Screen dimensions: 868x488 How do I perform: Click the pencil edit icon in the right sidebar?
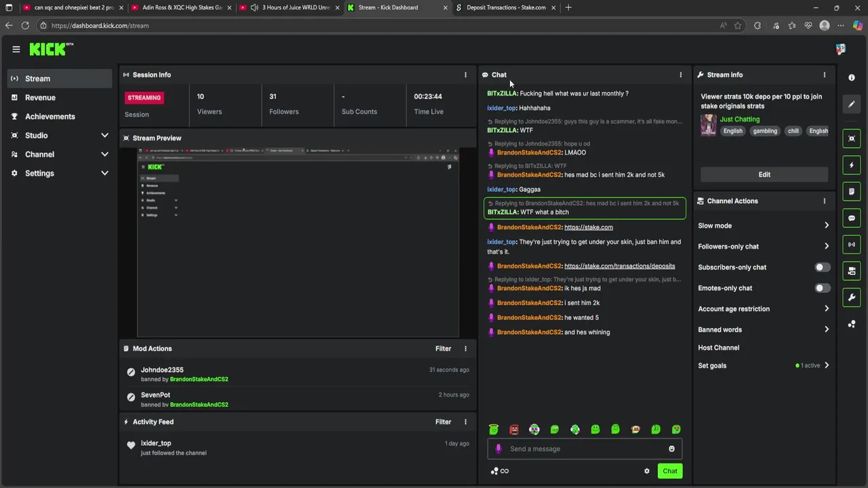(x=852, y=104)
